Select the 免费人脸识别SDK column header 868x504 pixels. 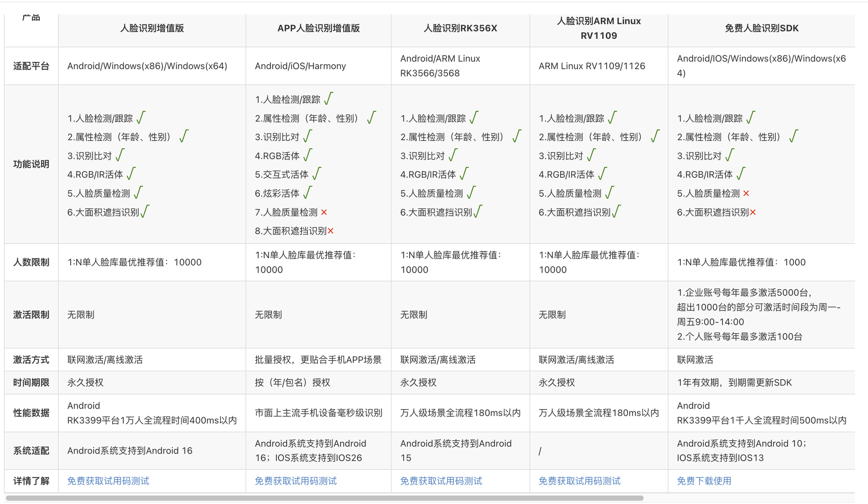pyautogui.click(x=762, y=28)
